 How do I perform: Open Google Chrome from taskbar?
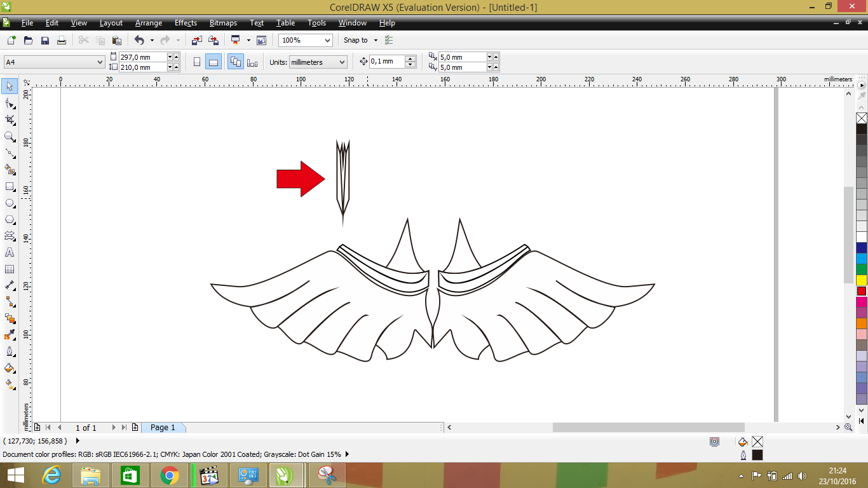tap(169, 475)
